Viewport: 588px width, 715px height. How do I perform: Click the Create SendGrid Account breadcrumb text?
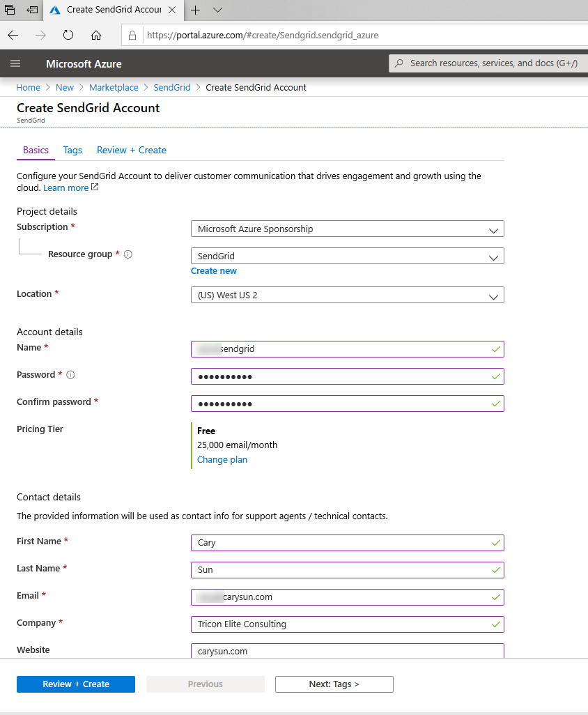click(256, 88)
